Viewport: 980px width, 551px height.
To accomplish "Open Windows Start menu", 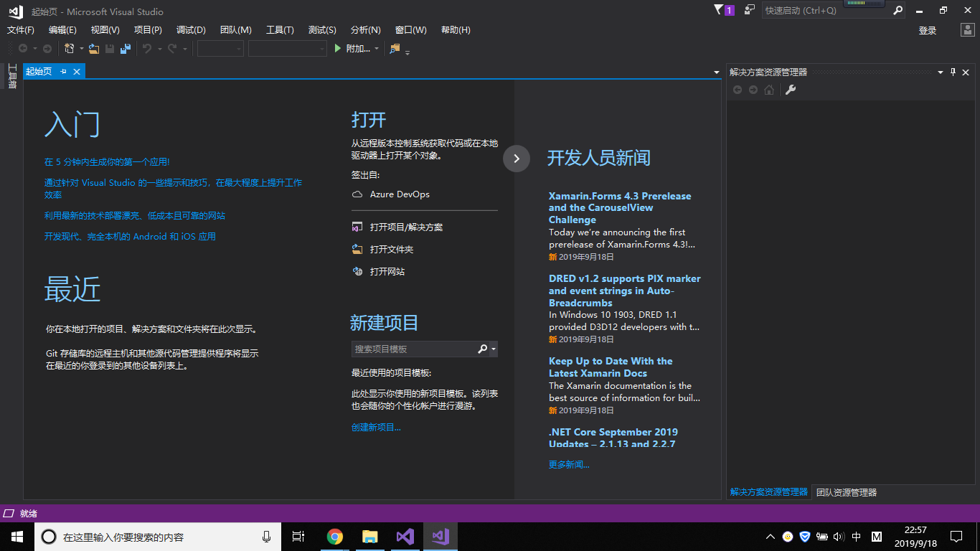I will (x=17, y=537).
